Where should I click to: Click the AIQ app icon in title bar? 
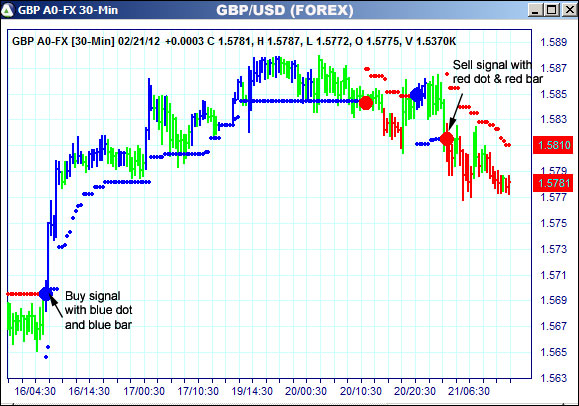pos(7,10)
